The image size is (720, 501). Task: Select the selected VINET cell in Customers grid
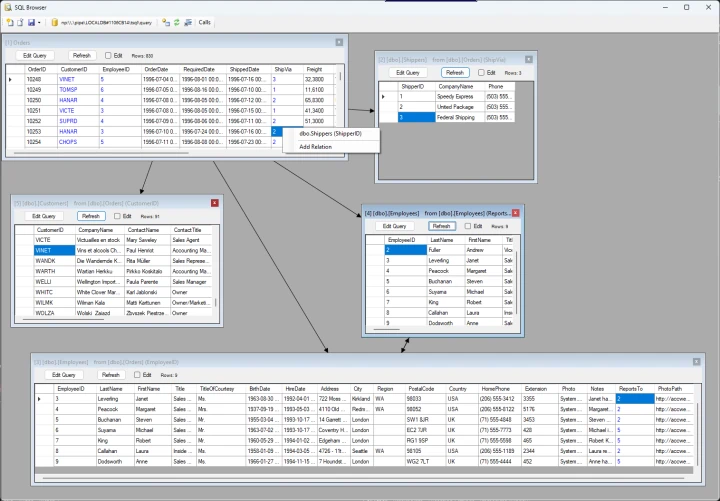(x=55, y=250)
